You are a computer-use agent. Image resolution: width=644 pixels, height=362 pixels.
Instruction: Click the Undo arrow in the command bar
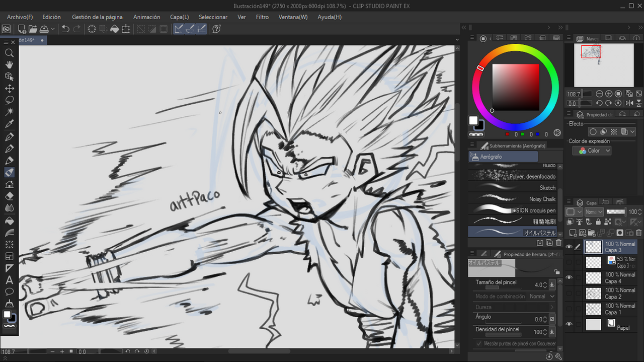[65, 29]
